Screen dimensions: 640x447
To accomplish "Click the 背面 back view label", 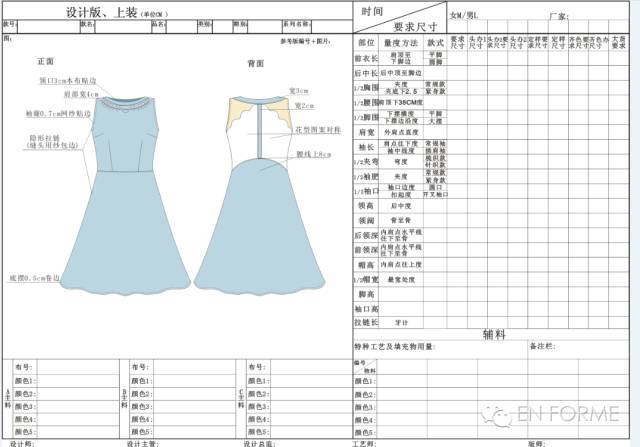I will [255, 62].
